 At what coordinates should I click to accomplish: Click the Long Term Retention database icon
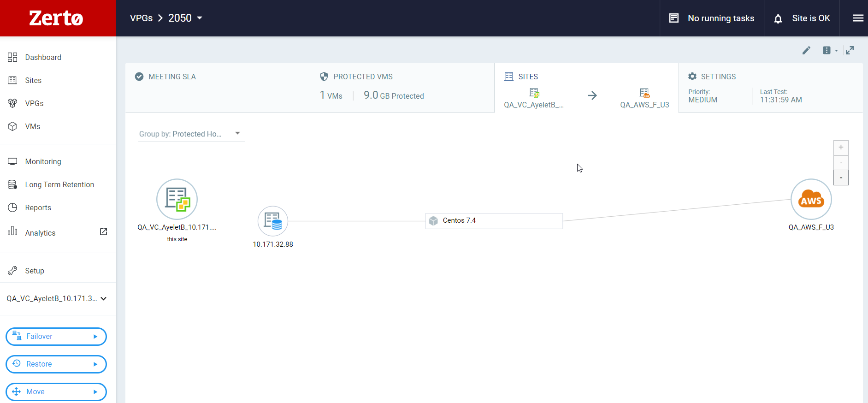(x=12, y=184)
